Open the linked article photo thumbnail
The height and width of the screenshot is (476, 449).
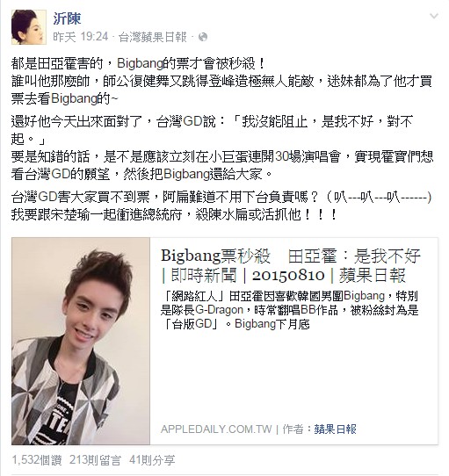[x=81, y=342]
